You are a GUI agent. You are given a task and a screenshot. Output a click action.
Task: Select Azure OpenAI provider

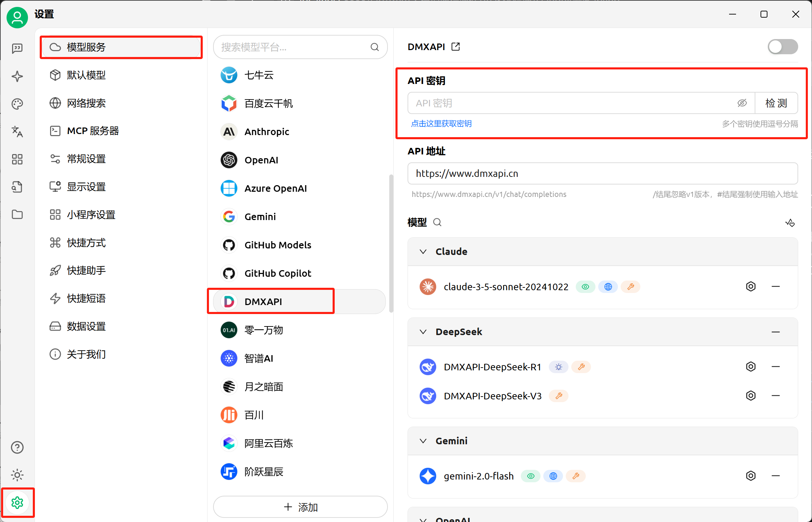[299, 189]
